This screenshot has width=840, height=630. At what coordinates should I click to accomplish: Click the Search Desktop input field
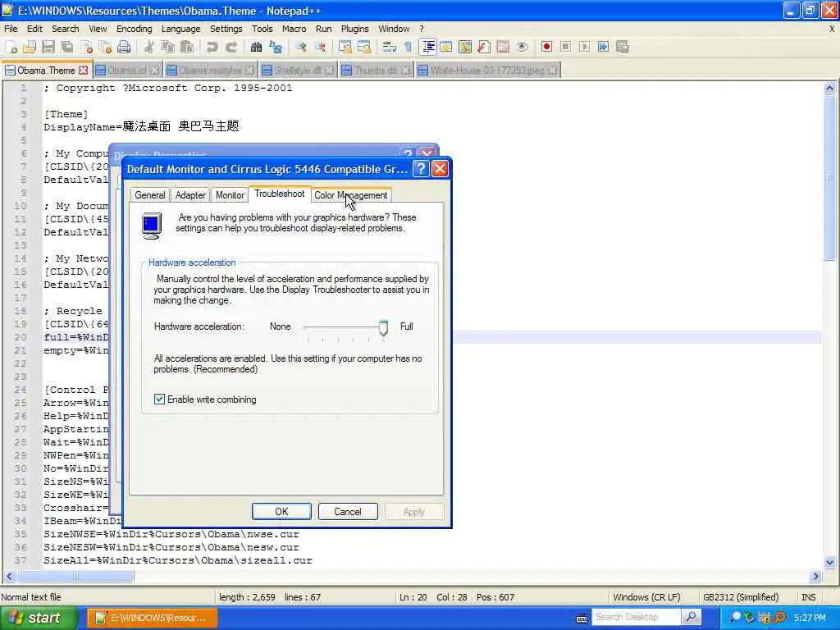[x=636, y=617]
